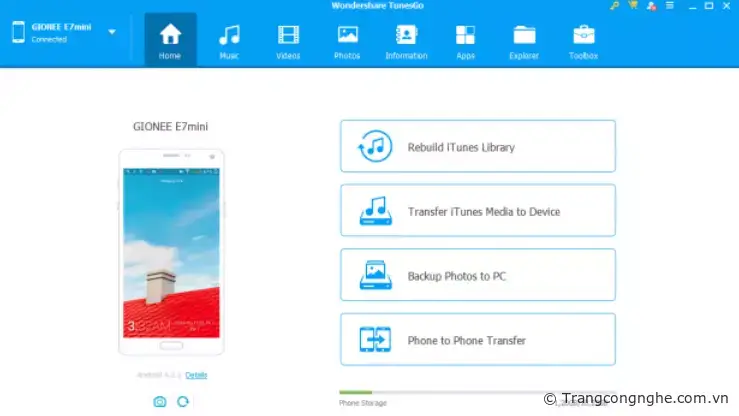Refresh the device screen preview

pos(183,401)
